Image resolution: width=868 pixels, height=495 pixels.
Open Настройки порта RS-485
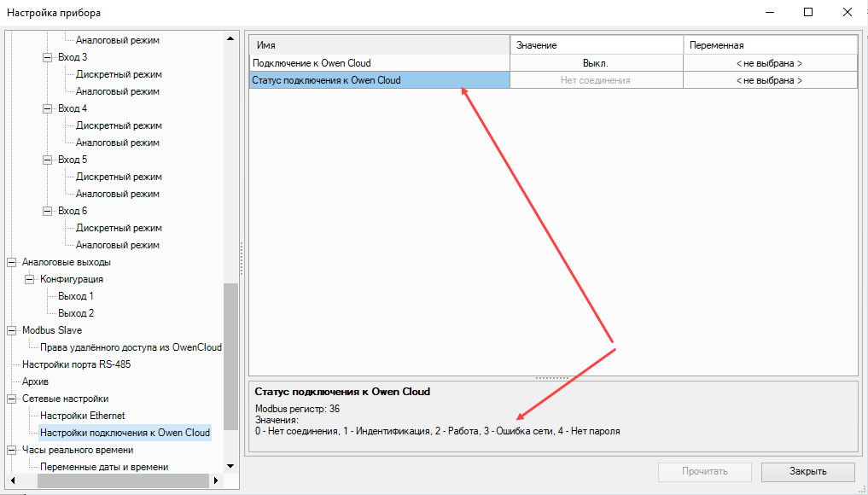point(76,364)
